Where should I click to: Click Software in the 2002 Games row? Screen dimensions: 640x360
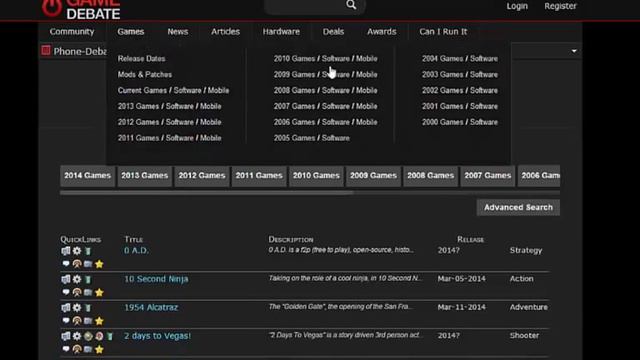[x=484, y=90]
